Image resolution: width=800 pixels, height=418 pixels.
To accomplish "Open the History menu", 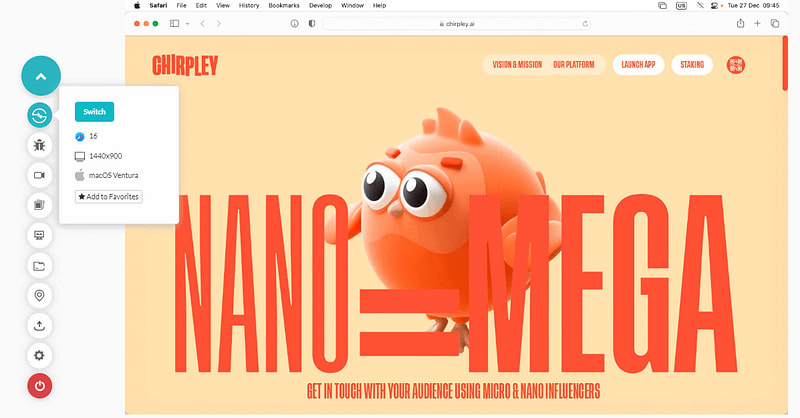I will tap(249, 6).
